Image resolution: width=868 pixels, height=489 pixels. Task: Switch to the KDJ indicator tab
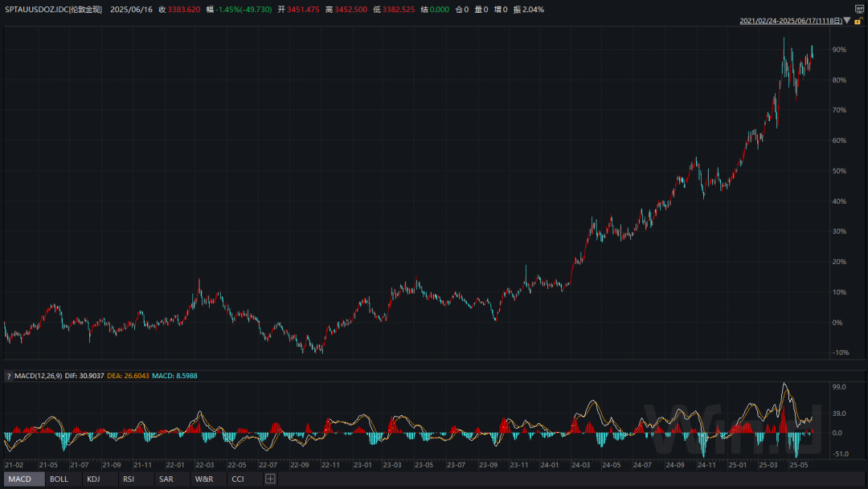[x=93, y=479]
